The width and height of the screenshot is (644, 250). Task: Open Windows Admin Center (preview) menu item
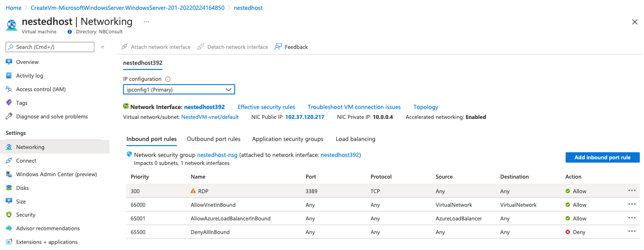[x=56, y=174]
